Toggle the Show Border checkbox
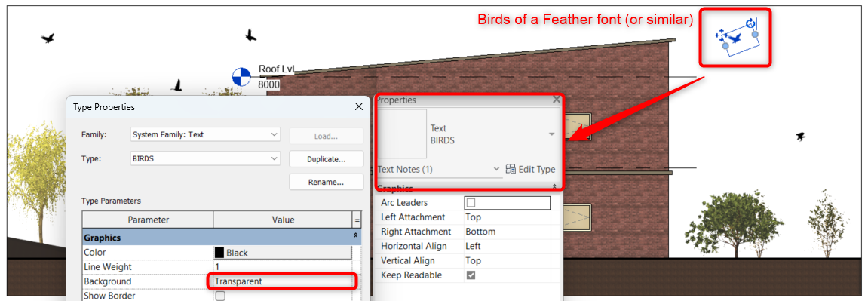868x301 pixels. click(220, 296)
